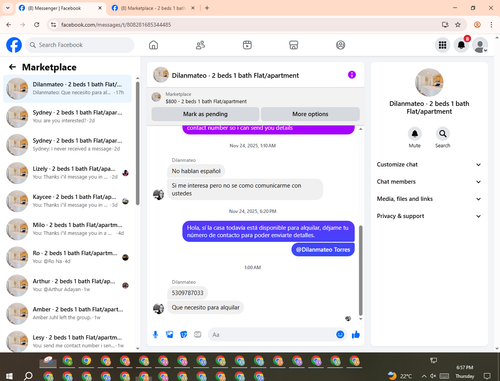Go back using arrow beside Marketplace heading

click(x=12, y=67)
